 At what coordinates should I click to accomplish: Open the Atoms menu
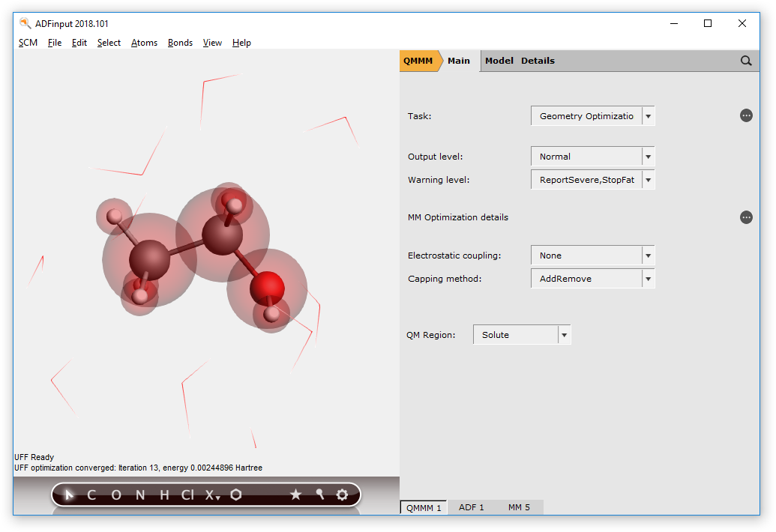tap(144, 43)
